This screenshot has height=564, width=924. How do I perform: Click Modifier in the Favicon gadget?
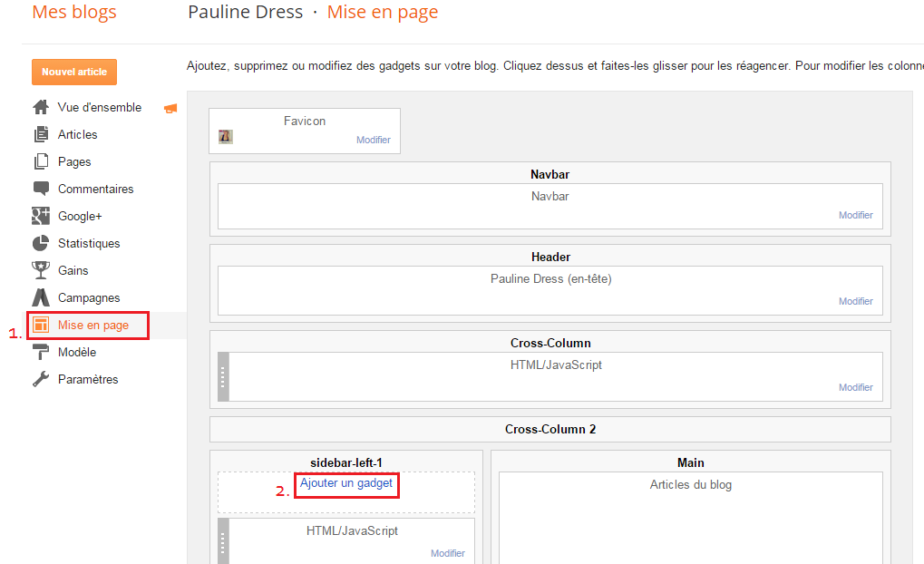[x=373, y=140]
